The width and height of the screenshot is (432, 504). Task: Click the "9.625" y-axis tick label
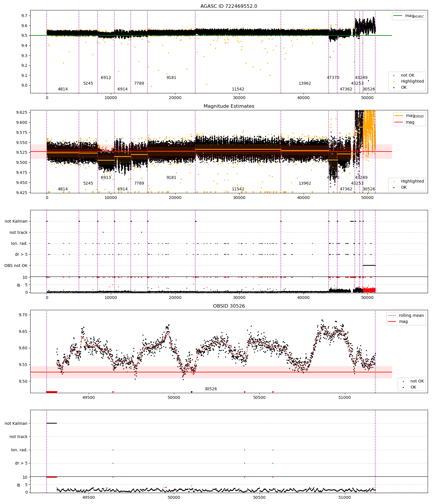click(22, 112)
